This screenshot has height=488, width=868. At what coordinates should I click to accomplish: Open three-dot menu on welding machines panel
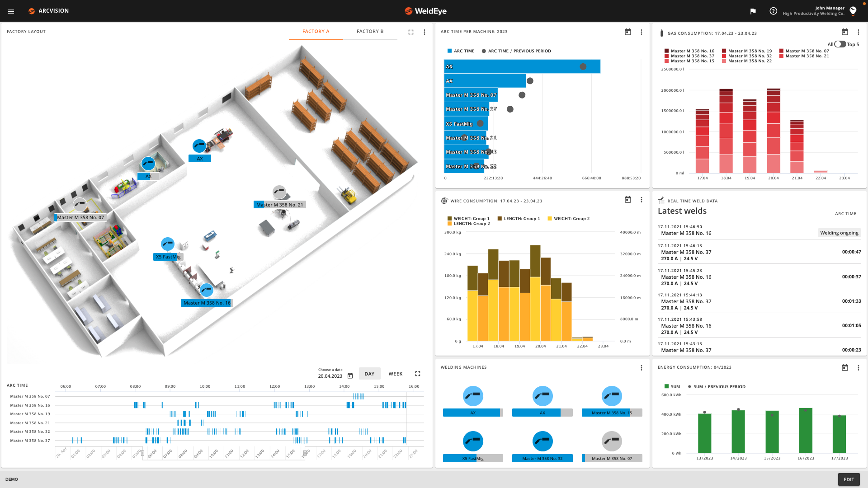click(x=642, y=367)
